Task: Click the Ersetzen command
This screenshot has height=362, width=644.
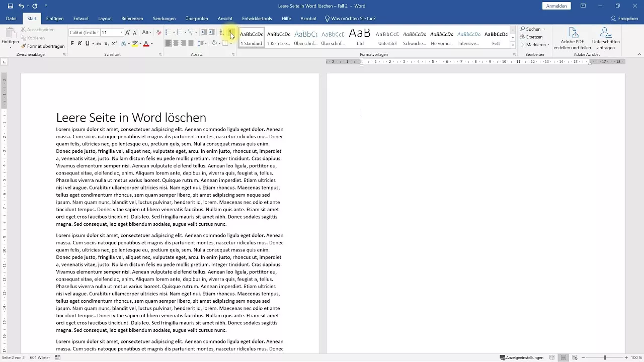Action: (x=533, y=37)
